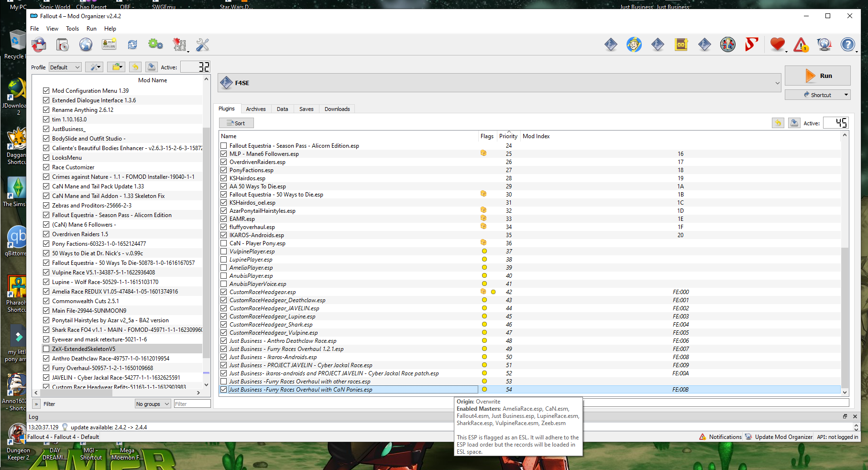868x470 pixels.
Task: Open the Profile Default dropdown
Action: pos(65,67)
